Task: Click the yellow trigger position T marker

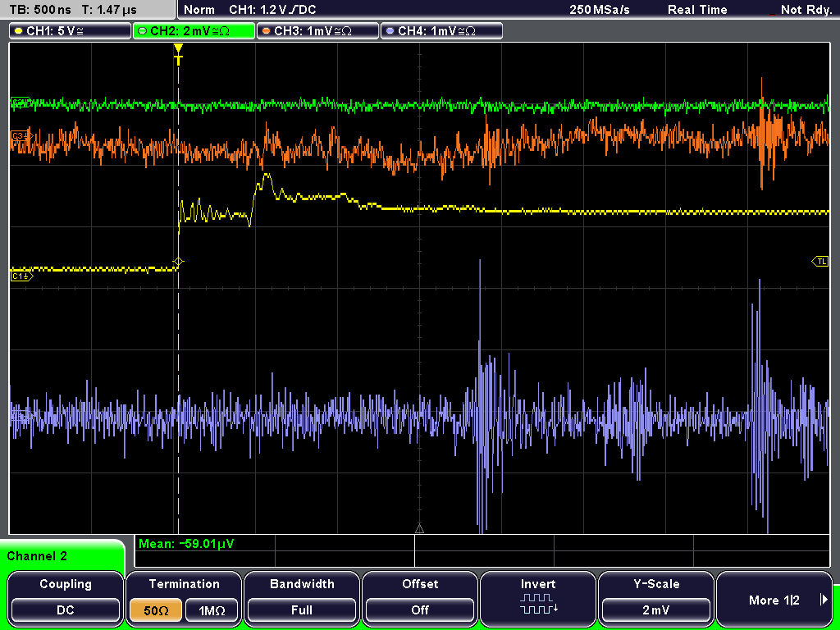Action: [x=178, y=54]
